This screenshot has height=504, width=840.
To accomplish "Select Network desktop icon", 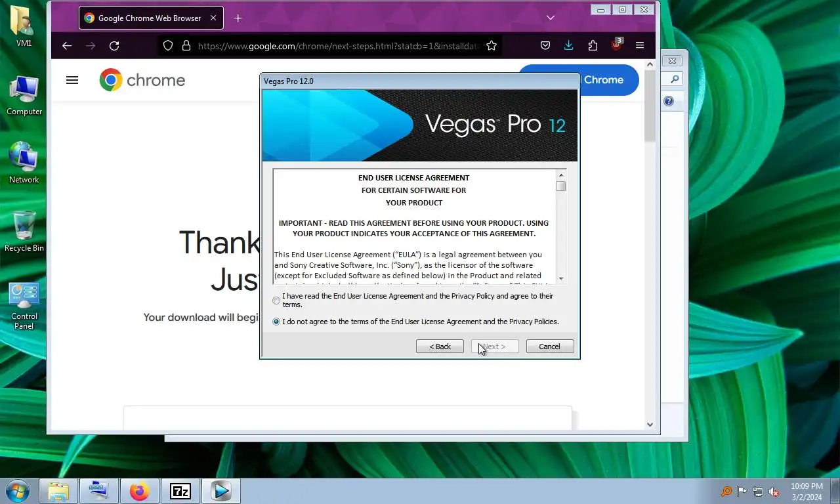I will [x=24, y=163].
